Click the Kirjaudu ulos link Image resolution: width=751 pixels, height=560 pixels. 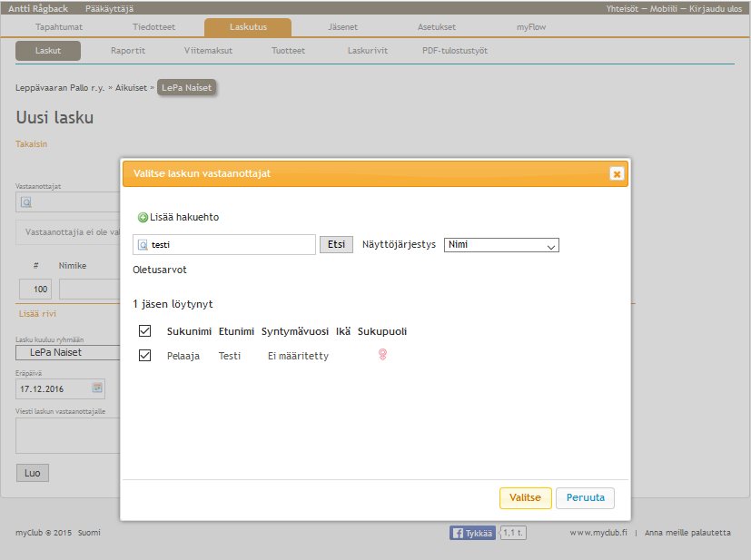coord(716,8)
